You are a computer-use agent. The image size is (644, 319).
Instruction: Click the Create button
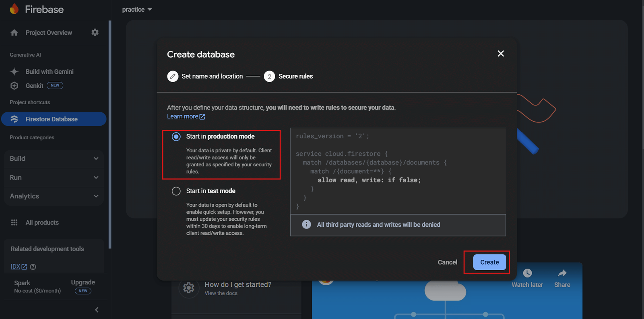point(489,262)
